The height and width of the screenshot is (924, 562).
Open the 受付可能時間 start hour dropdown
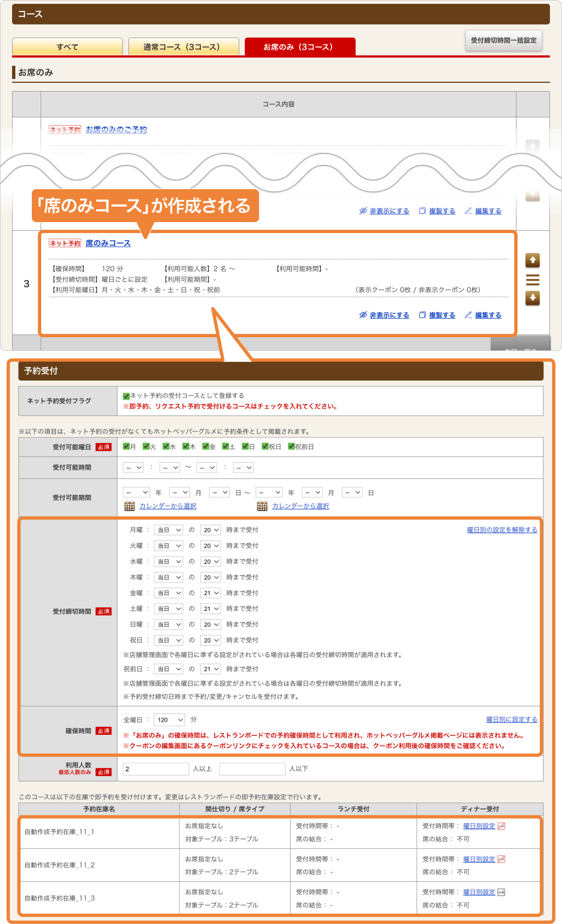pos(133,468)
